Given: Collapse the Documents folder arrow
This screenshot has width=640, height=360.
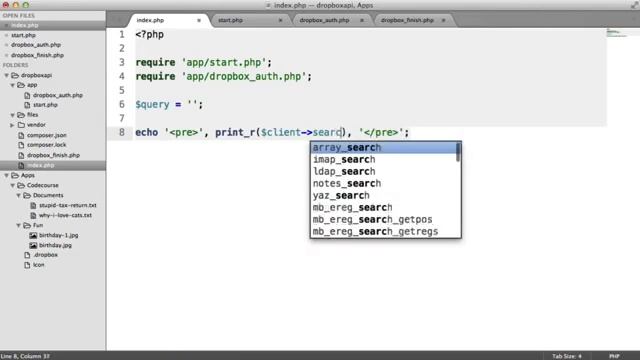Looking at the screenshot, I should (x=19, y=195).
